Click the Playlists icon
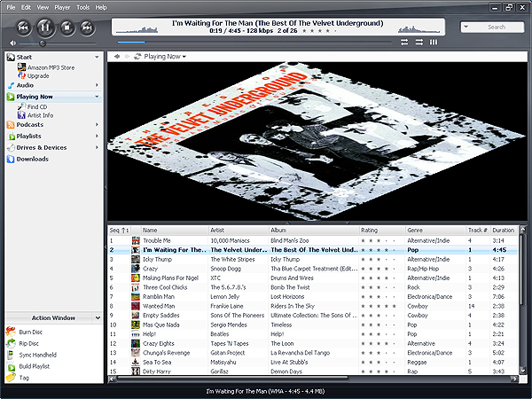The width and height of the screenshot is (532, 399). (x=11, y=137)
